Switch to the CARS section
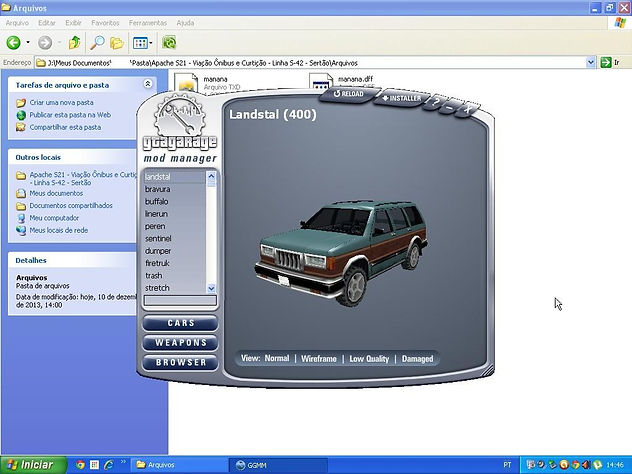Screen dimensions: 632x474 coord(180,323)
